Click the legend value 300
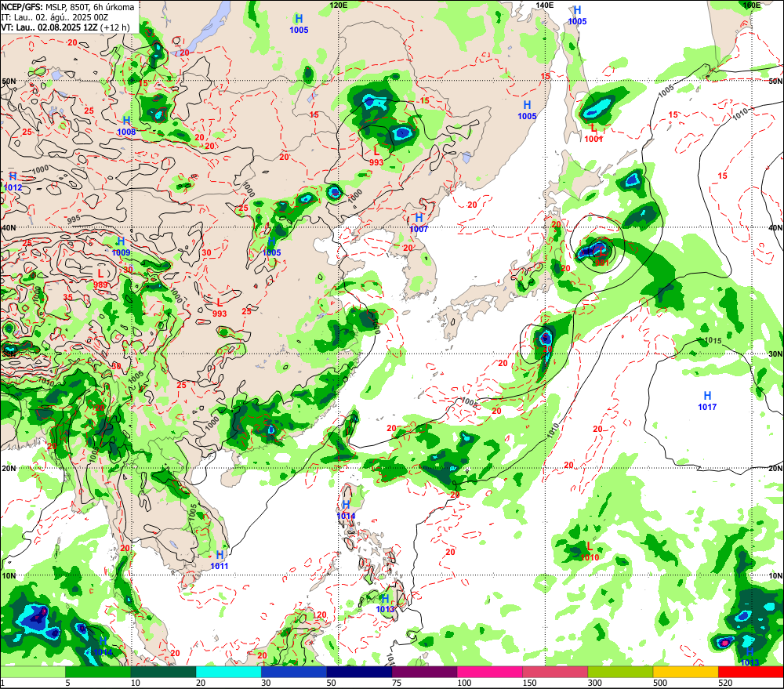Image resolution: width=784 pixels, height=689 pixels. coord(595,683)
